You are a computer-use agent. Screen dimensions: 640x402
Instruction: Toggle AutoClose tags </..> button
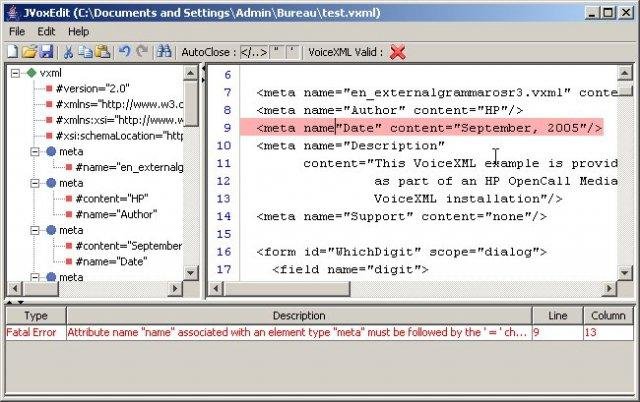click(254, 52)
